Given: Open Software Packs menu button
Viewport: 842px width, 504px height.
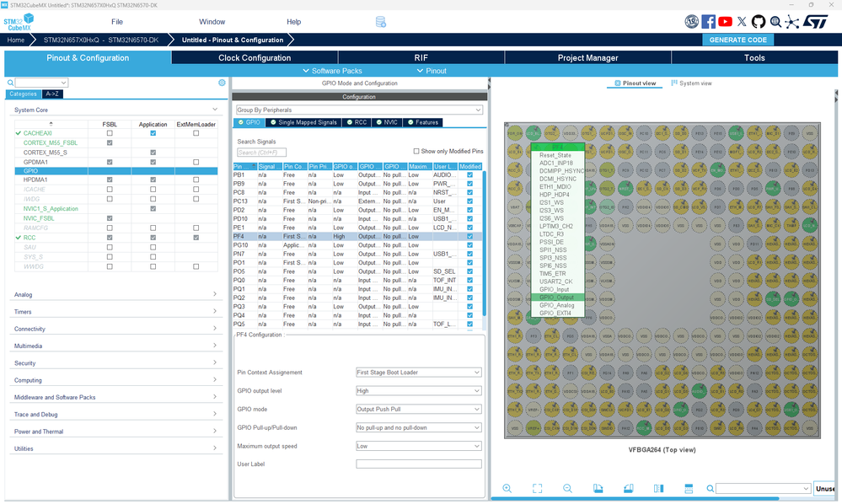Looking at the screenshot, I should 332,71.
